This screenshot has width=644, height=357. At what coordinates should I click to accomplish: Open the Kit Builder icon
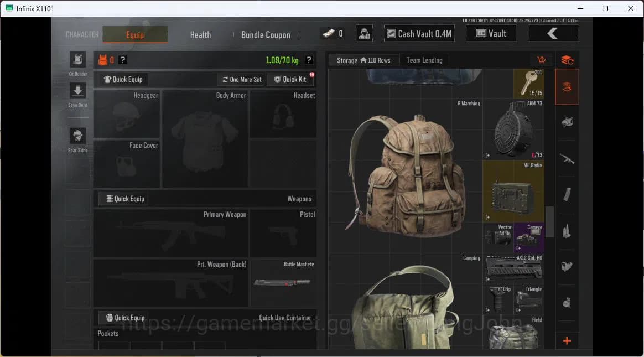coord(77,60)
